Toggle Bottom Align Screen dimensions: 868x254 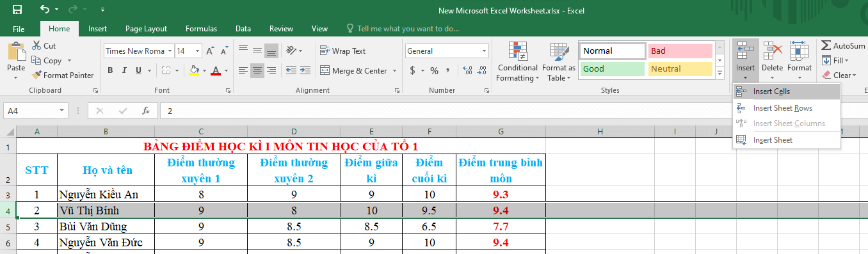pos(271,51)
